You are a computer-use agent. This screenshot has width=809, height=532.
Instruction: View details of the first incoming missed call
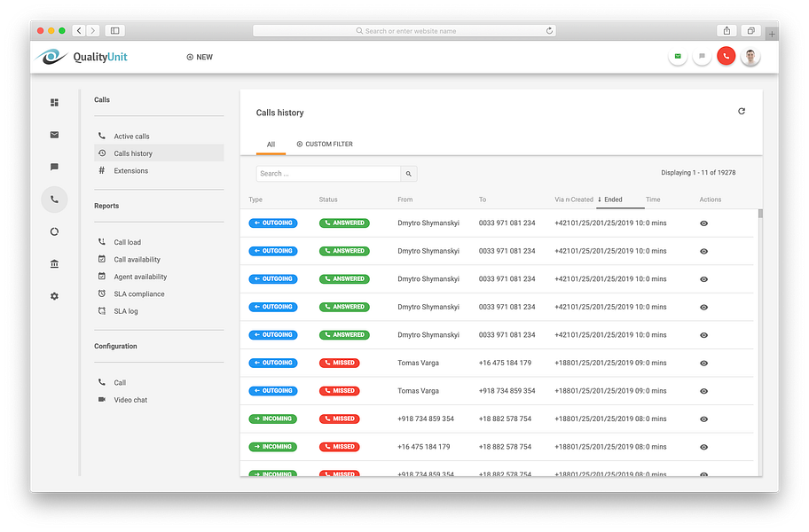(703, 419)
